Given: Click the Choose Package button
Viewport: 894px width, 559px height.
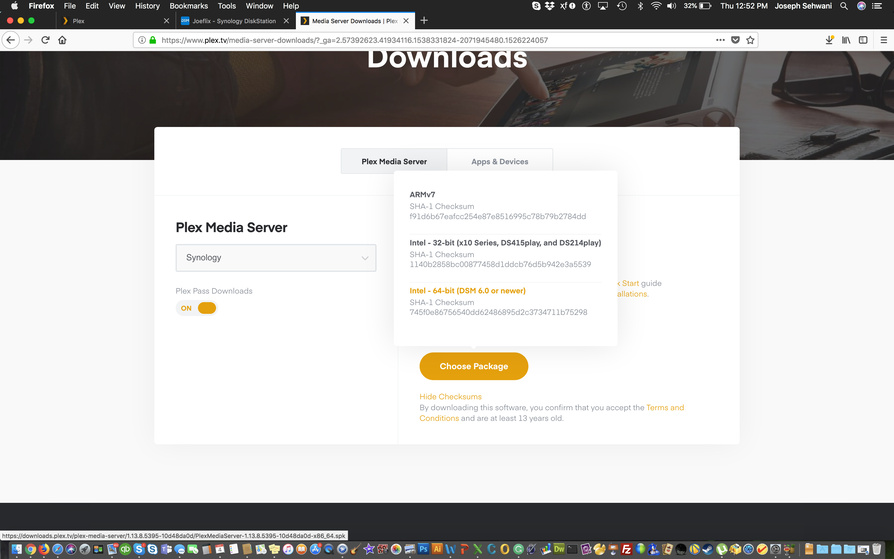Looking at the screenshot, I should tap(474, 366).
